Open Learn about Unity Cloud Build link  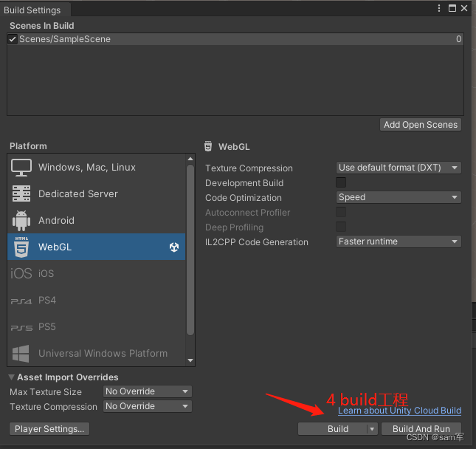coord(399,411)
